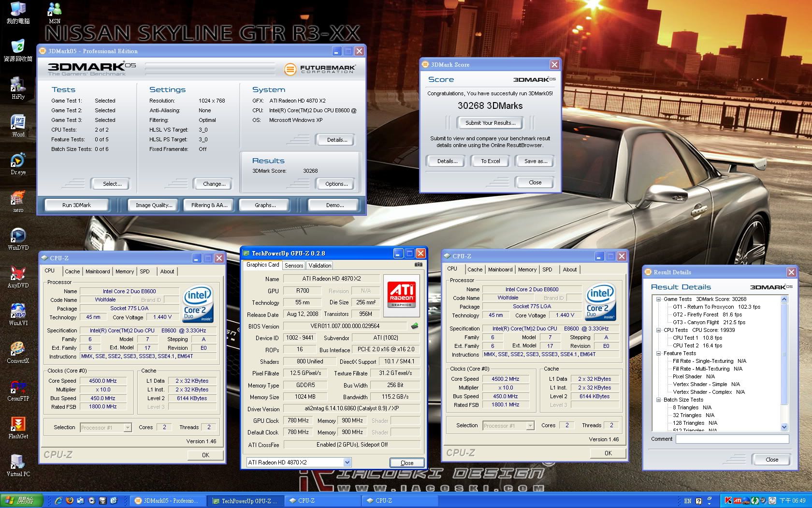The image size is (812, 508).
Task: Open the ATI Radeon HD 4870 X2 adapter dropdown
Action: click(348, 462)
